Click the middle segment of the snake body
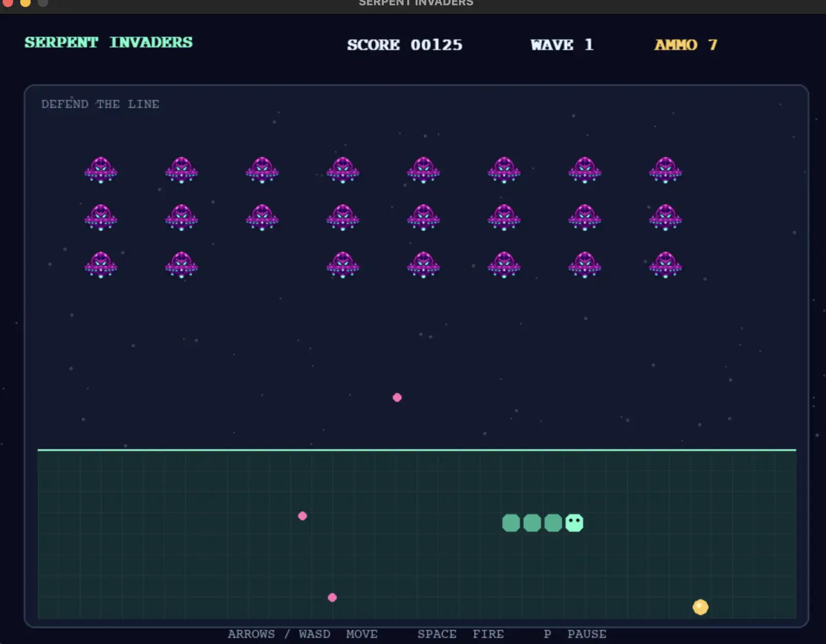The height and width of the screenshot is (644, 826). (x=532, y=523)
